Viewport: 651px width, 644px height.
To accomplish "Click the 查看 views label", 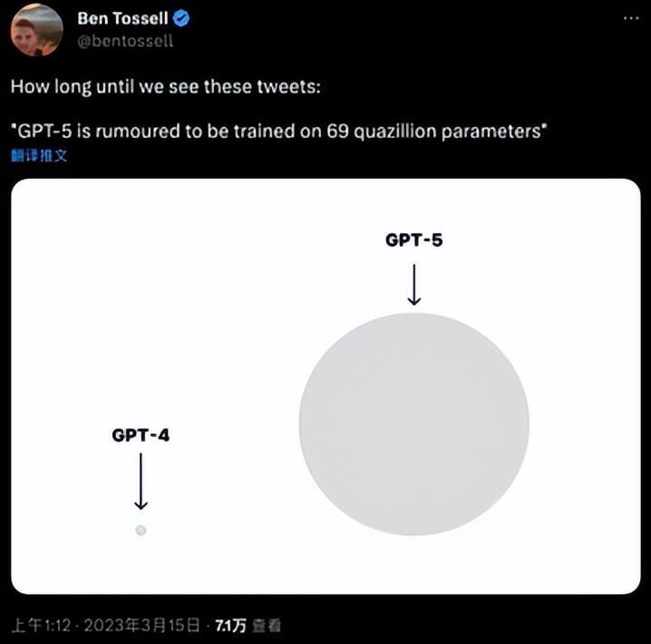I will point(267,625).
